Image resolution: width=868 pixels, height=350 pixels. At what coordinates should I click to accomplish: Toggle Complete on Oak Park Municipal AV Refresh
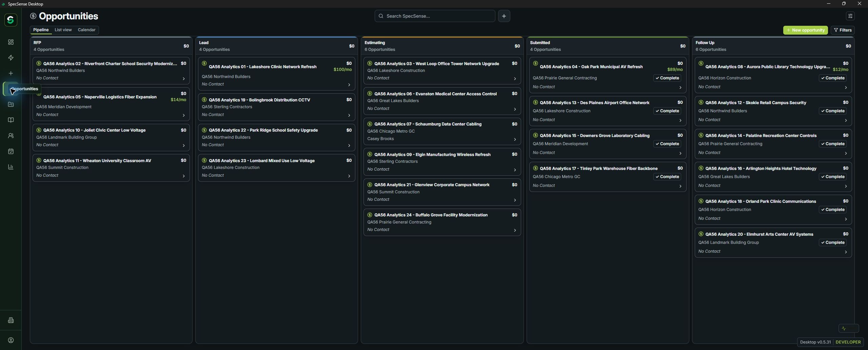667,78
